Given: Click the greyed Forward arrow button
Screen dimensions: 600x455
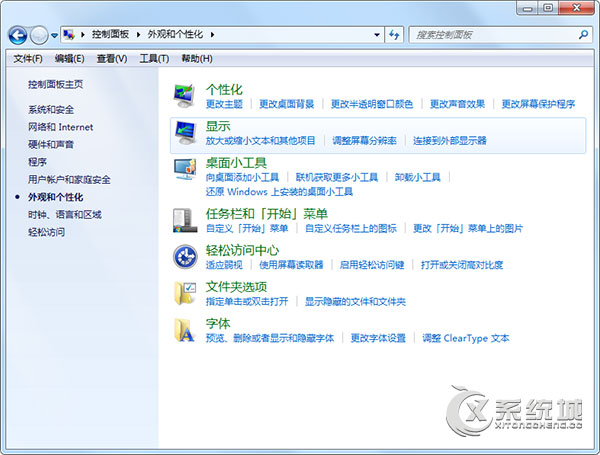Looking at the screenshot, I should pos(39,35).
